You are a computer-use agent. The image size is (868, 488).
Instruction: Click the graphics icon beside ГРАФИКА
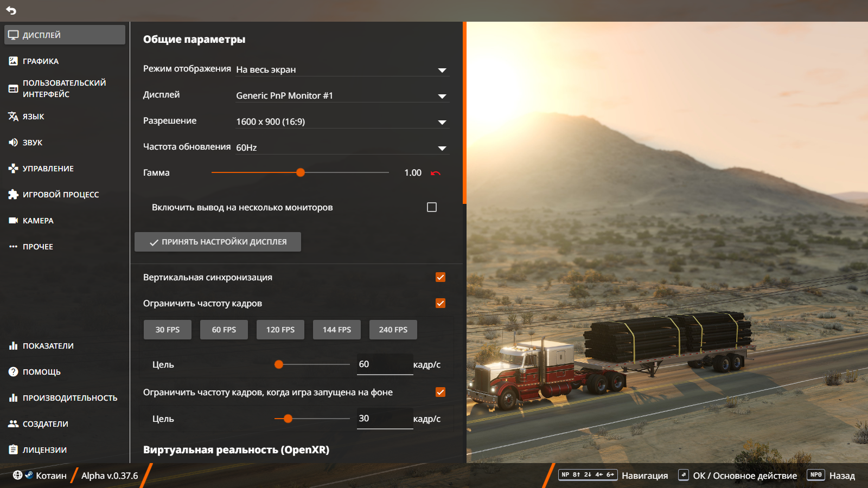(14, 61)
